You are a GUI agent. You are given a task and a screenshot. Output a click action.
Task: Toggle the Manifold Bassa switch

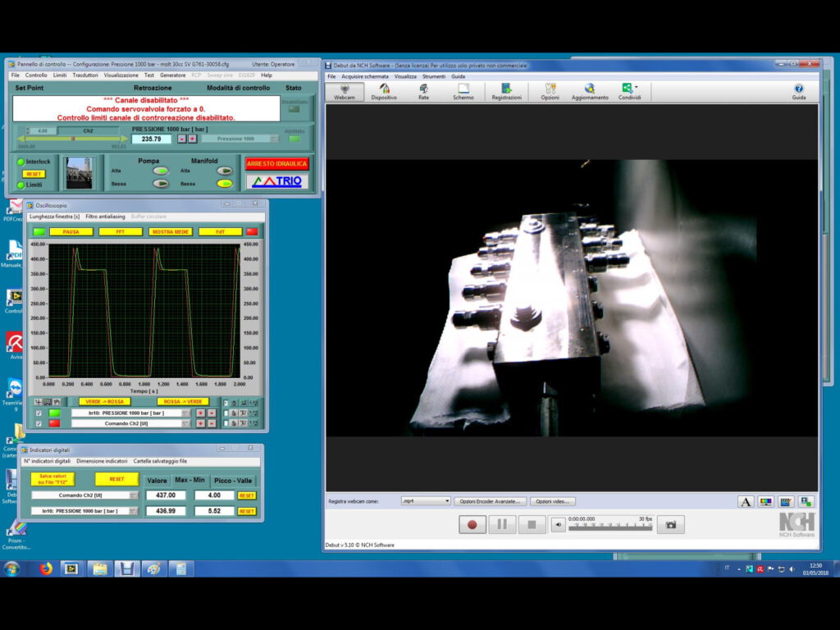pyautogui.click(x=224, y=184)
